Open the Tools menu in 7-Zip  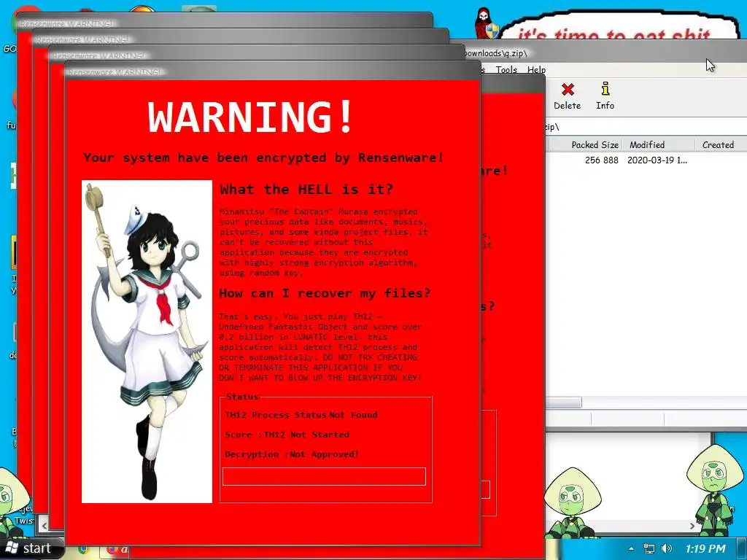pos(506,69)
